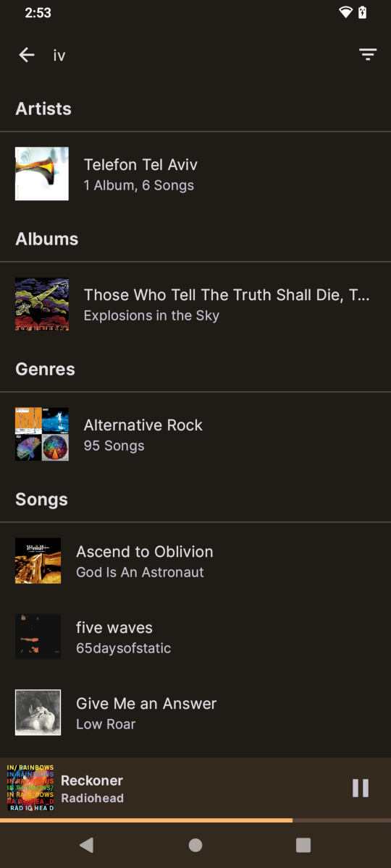Image resolution: width=391 pixels, height=868 pixels.
Task: Tap Android back navigation triangle
Action: pos(86,845)
